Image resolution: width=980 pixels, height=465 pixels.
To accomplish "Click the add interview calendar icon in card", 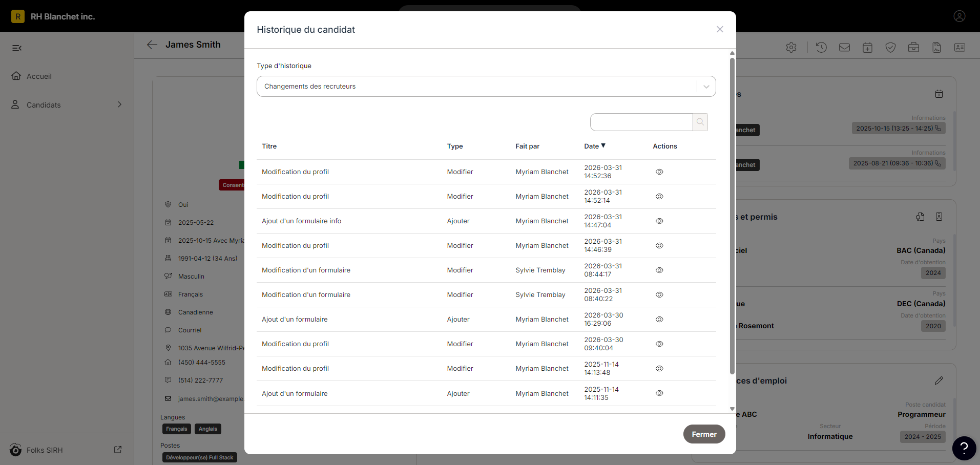I will point(939,94).
